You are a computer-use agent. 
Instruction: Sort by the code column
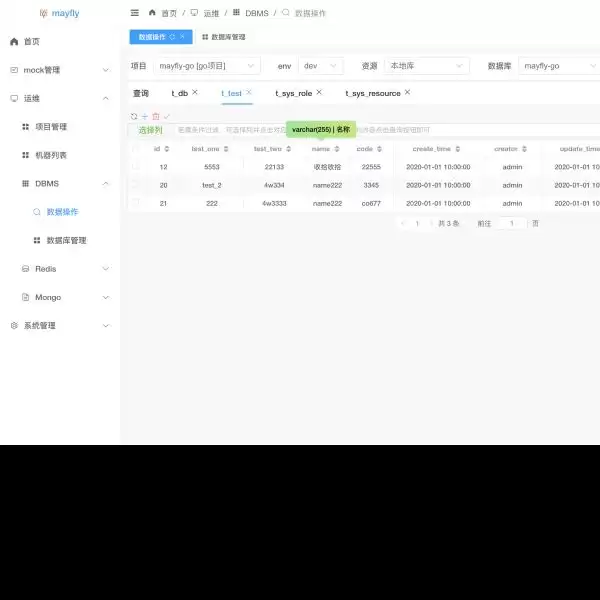tap(379, 149)
